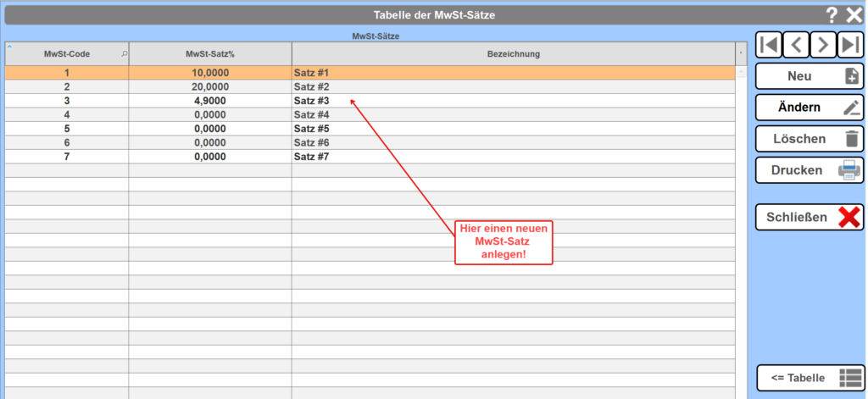Image resolution: width=868 pixels, height=399 pixels.
Task: Open the column options dot at header right
Action: [x=741, y=54]
